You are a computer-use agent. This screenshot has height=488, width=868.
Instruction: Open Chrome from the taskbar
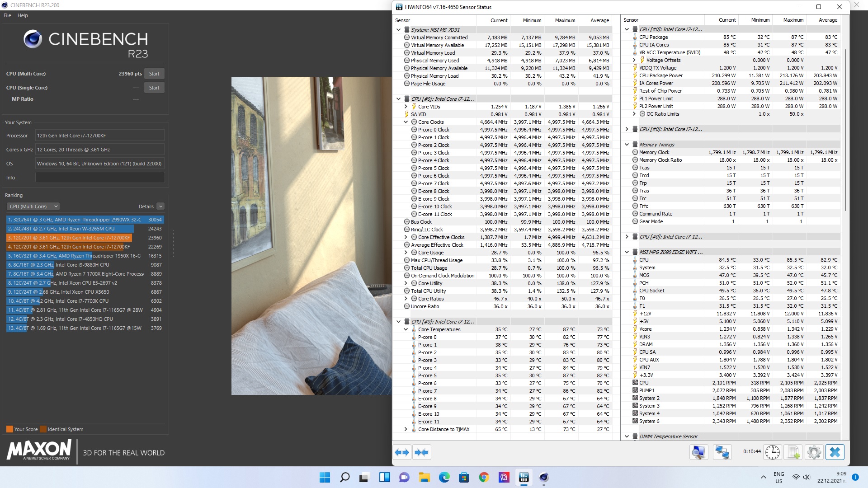484,477
